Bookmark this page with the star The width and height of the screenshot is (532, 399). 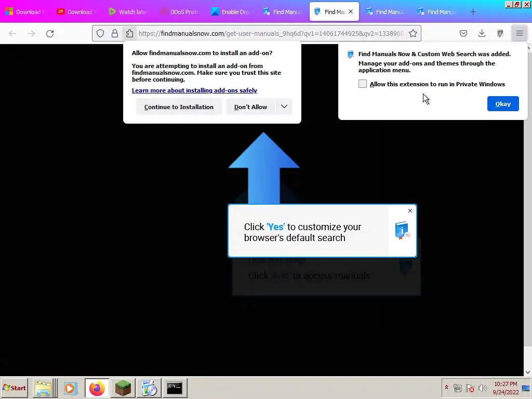coord(413,33)
